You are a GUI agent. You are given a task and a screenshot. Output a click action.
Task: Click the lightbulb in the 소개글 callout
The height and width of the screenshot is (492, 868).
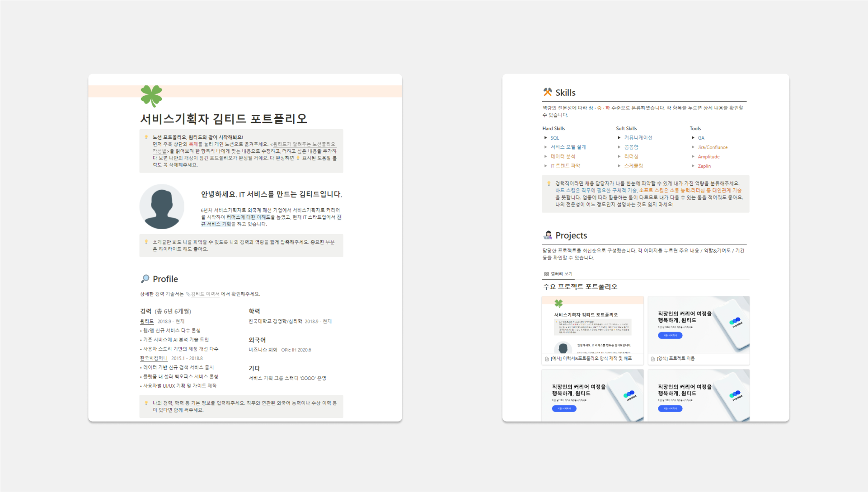146,242
